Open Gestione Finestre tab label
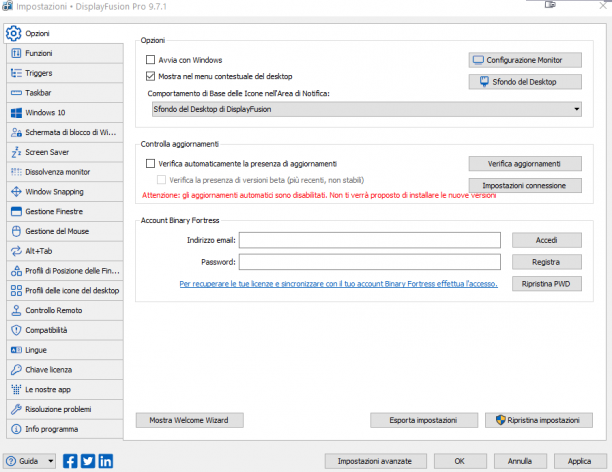Screen dimensions: 612x472 click(x=54, y=212)
